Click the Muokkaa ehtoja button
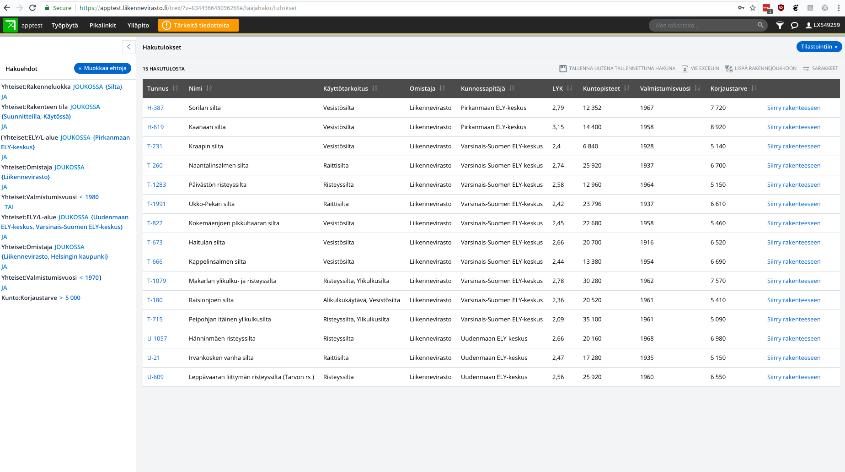 [102, 68]
